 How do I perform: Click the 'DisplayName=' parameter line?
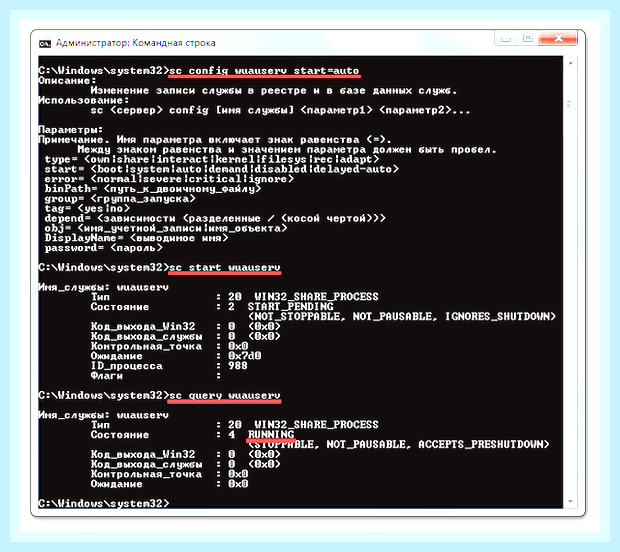136,238
